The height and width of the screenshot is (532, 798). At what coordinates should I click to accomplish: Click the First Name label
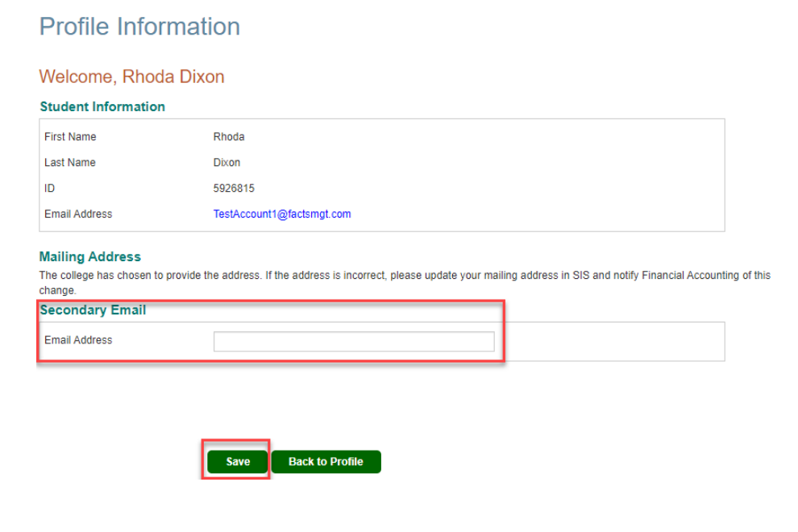coord(70,137)
